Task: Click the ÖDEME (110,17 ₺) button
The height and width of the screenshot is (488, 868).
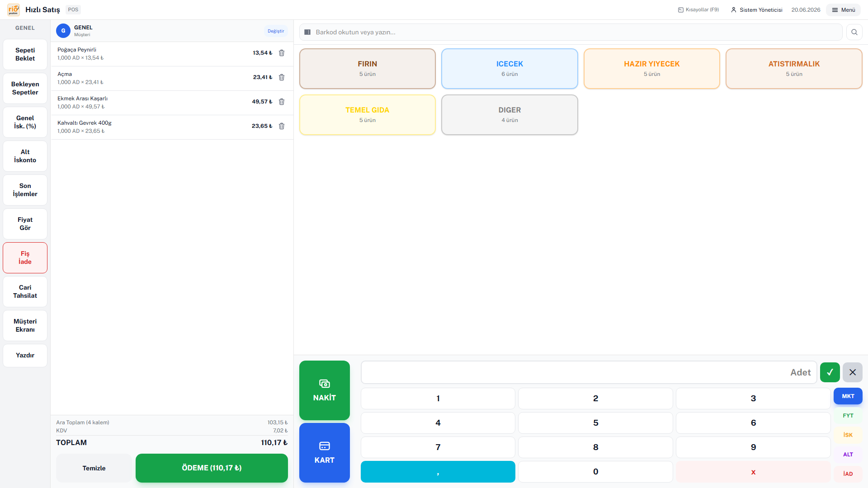Action: (212, 468)
